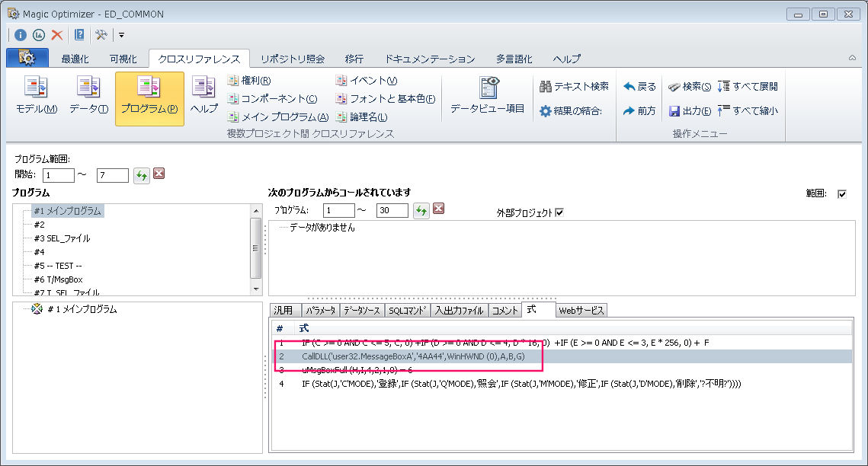Click the 出力(E) save icon
Screen dimensions: 868x466
[x=690, y=110]
